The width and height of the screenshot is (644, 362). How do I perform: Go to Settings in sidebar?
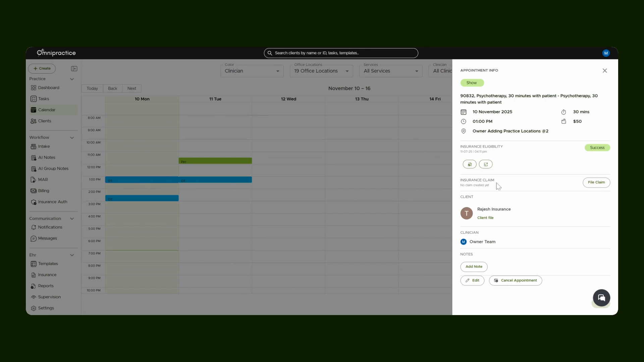46,308
